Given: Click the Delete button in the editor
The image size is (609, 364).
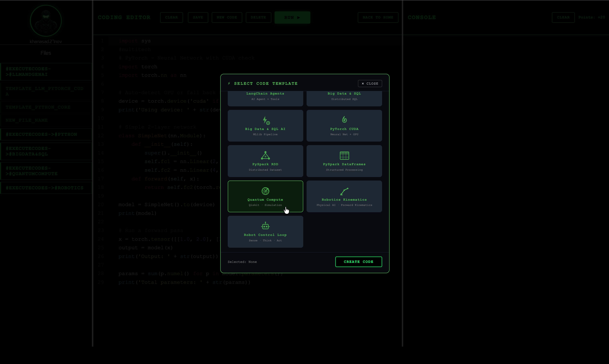Looking at the screenshot, I should point(258,17).
